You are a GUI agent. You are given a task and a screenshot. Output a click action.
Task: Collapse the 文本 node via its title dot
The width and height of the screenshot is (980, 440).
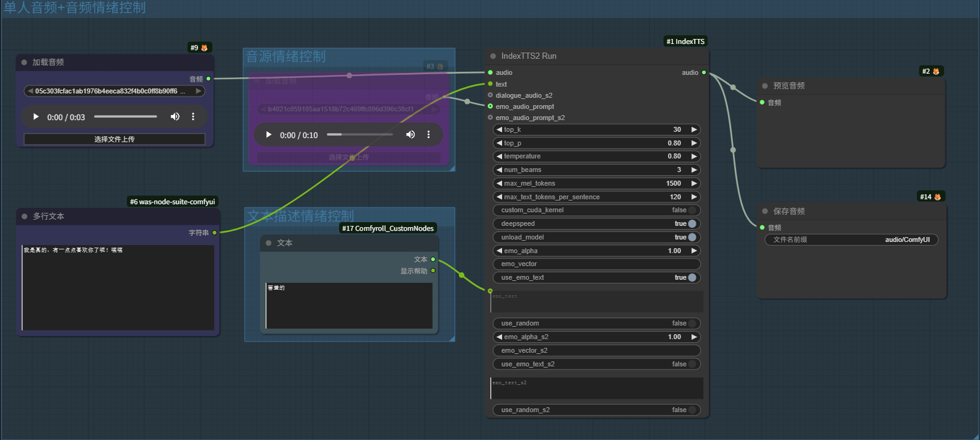[269, 243]
